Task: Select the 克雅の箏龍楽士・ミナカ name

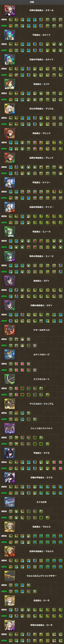Action: [42, 477]
